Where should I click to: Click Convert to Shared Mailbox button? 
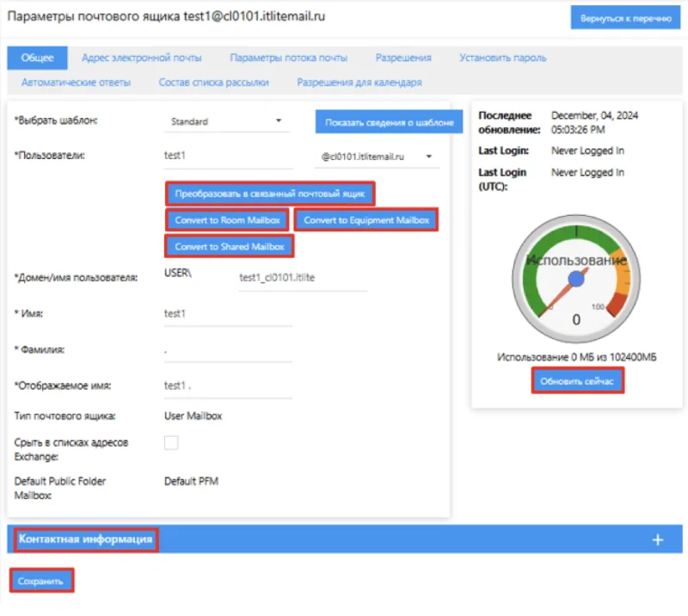[x=230, y=247]
